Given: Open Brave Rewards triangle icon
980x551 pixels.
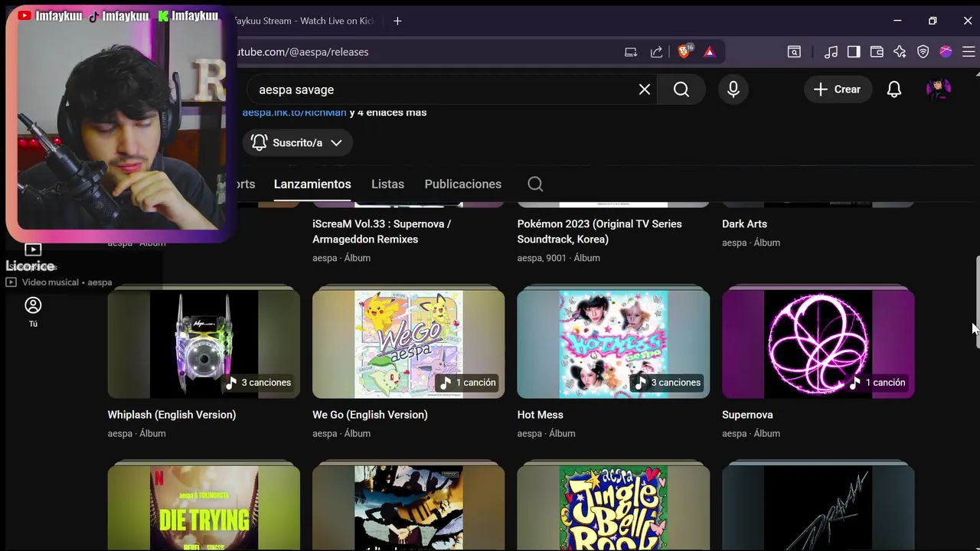Looking at the screenshot, I should [x=710, y=52].
